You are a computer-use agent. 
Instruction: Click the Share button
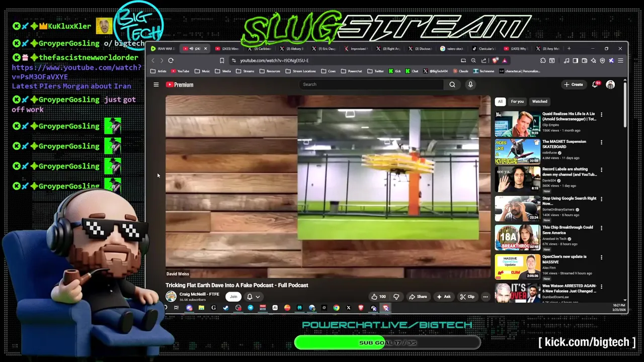click(x=418, y=297)
